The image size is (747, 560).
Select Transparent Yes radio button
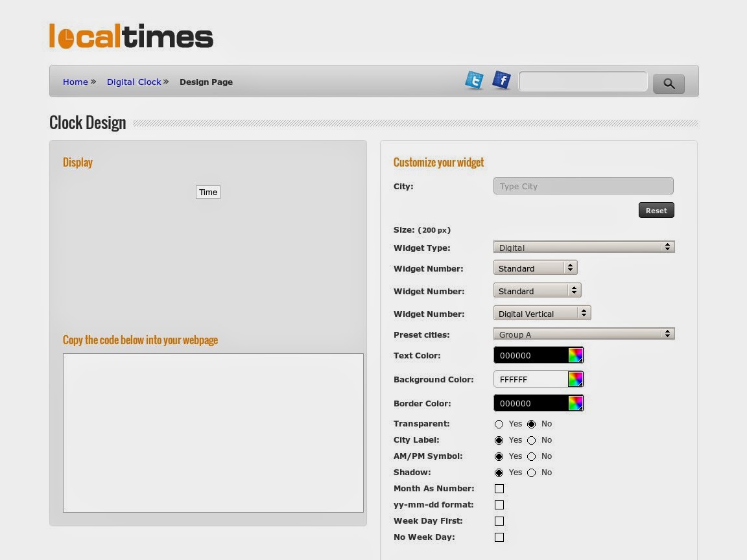click(x=499, y=424)
